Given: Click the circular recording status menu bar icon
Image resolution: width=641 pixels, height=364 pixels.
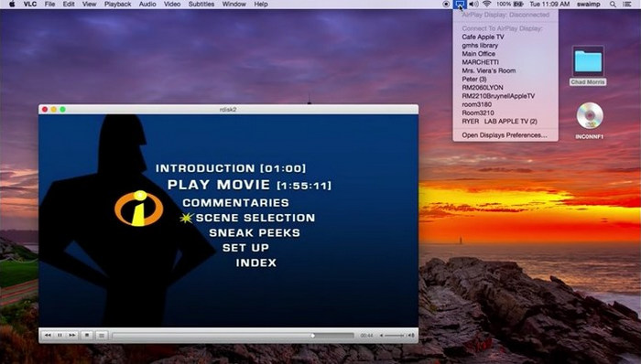Looking at the screenshot, I should (x=446, y=4).
